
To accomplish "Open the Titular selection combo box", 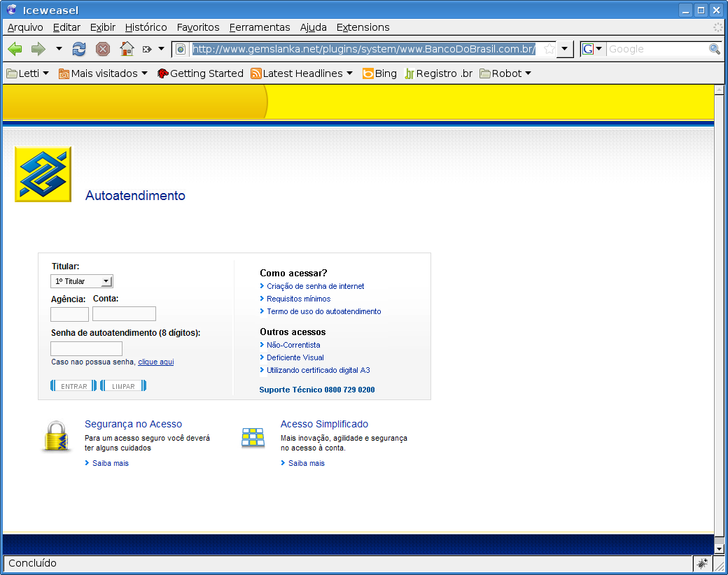I will (x=82, y=281).
